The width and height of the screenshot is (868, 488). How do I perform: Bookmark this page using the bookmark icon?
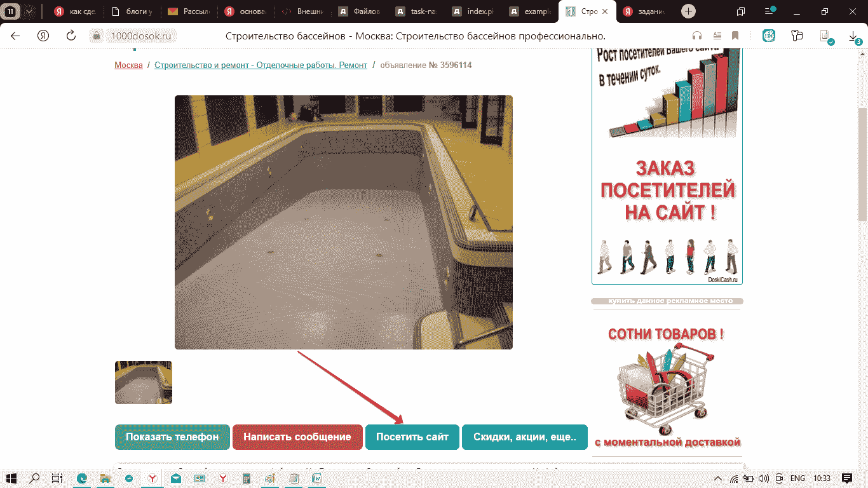(735, 36)
